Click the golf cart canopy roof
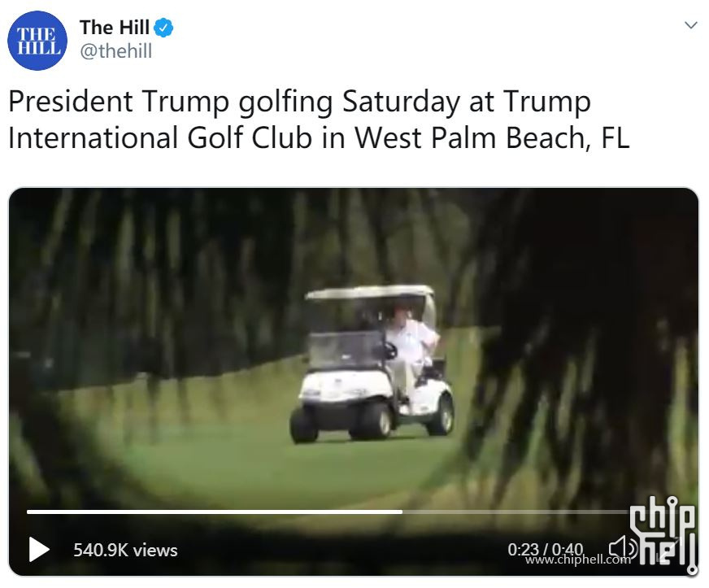The width and height of the screenshot is (709, 588). (x=370, y=292)
